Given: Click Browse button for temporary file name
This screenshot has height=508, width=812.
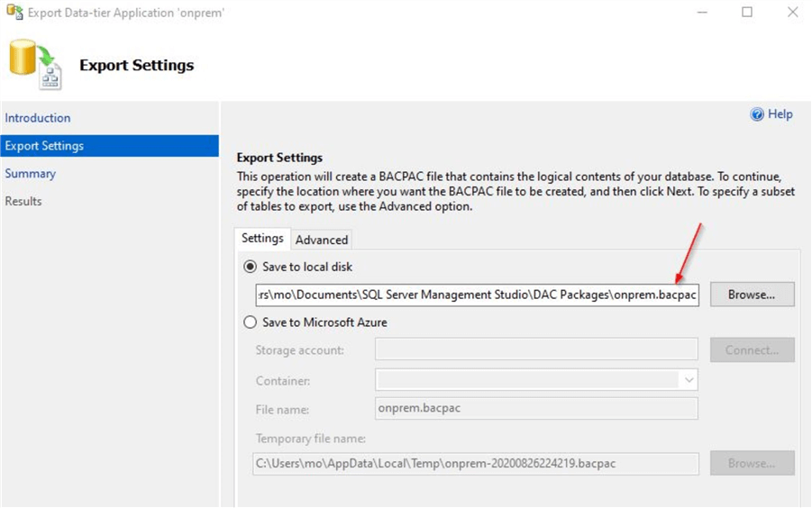Looking at the screenshot, I should (752, 464).
